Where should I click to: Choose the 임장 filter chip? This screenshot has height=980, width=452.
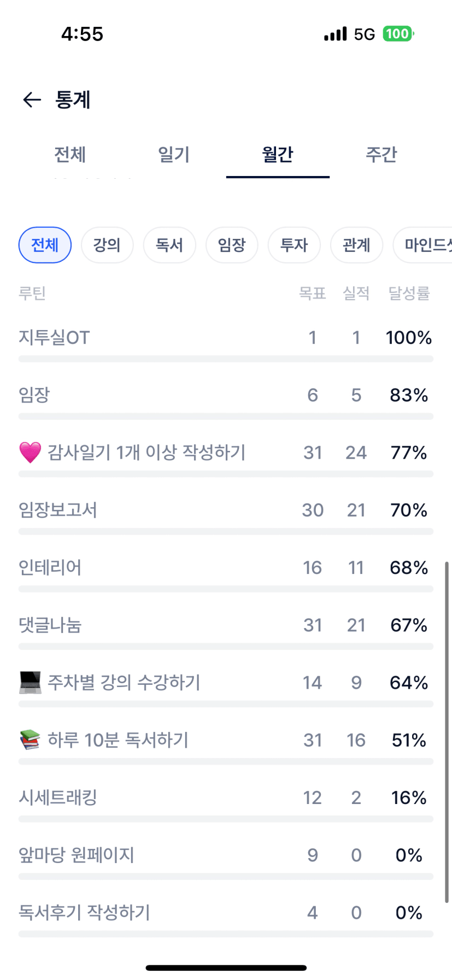(x=232, y=245)
